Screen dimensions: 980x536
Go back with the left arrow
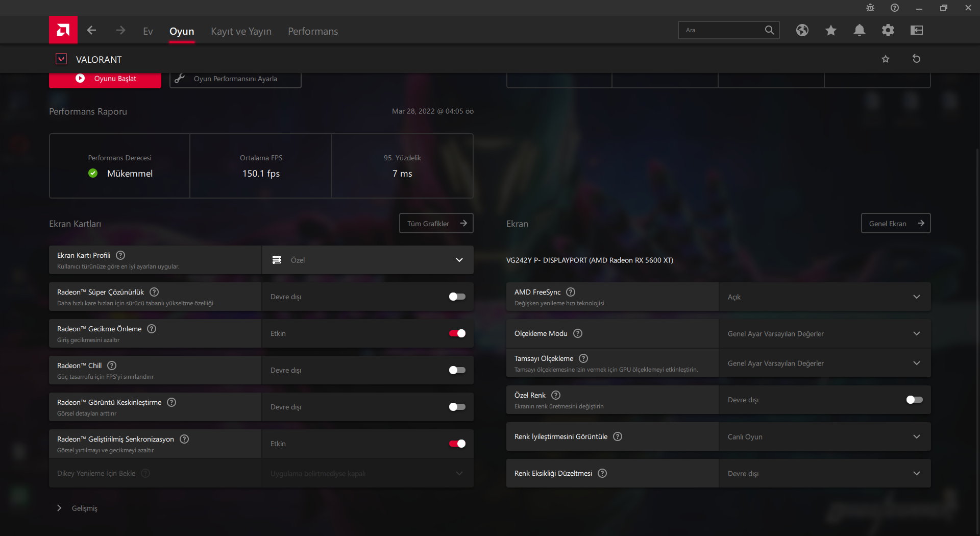pos(92,31)
